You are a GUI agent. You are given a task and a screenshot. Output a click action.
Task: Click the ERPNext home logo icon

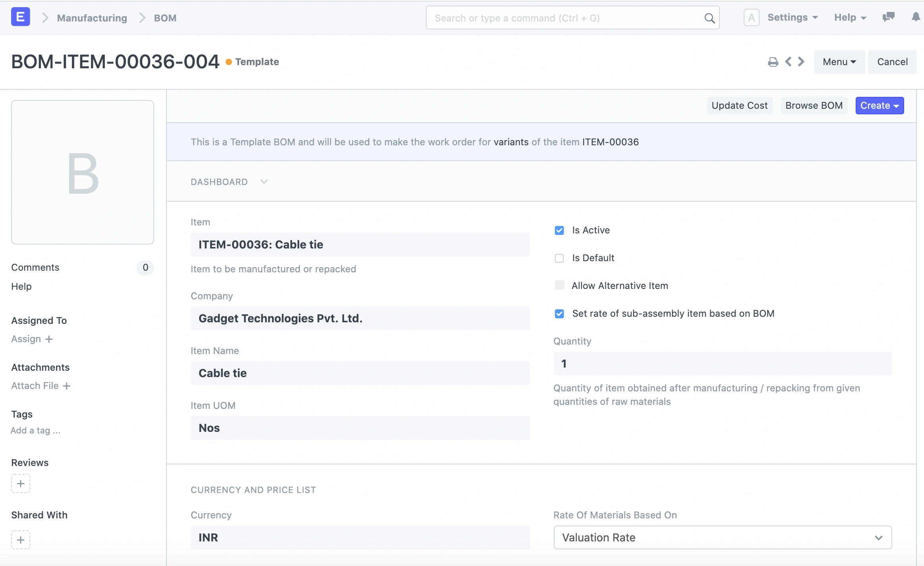pos(20,17)
